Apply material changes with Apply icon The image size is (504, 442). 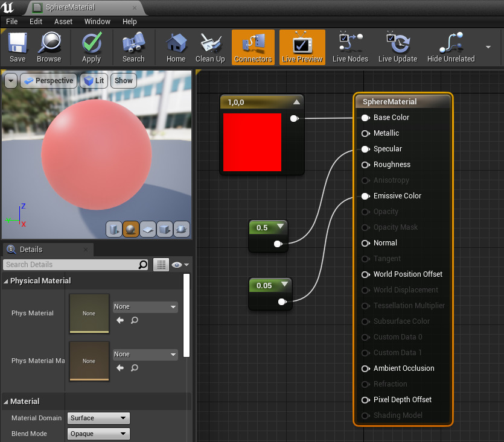91,47
